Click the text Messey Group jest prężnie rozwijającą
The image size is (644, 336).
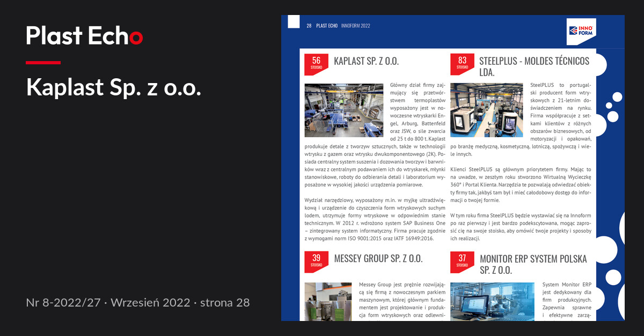402,288
